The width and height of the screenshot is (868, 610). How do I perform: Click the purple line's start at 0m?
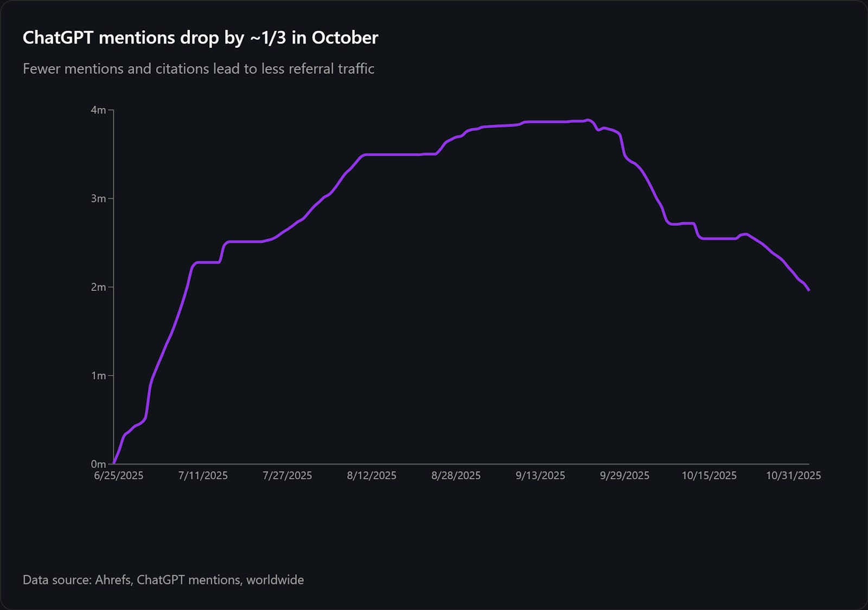(114, 463)
